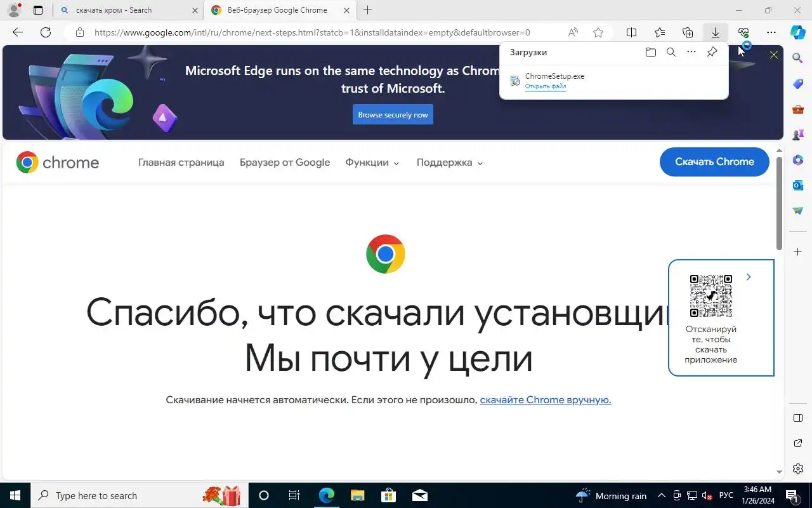
Task: Switch РУС input language indicator
Action: click(726, 496)
